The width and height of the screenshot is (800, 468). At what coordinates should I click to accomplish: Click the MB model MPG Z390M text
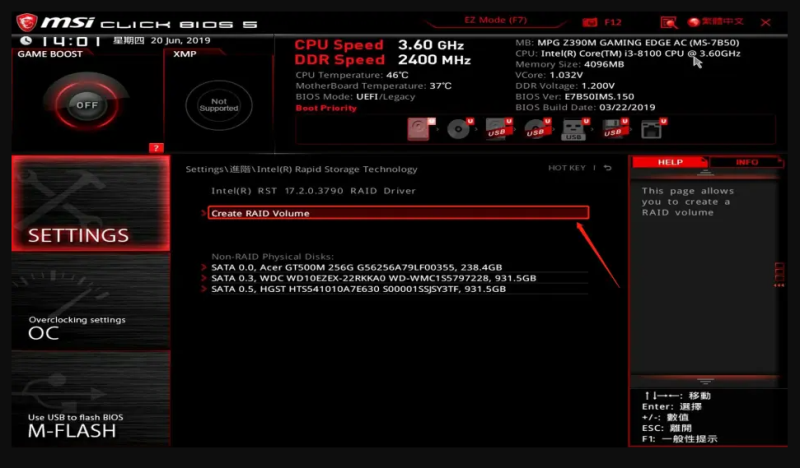point(627,42)
